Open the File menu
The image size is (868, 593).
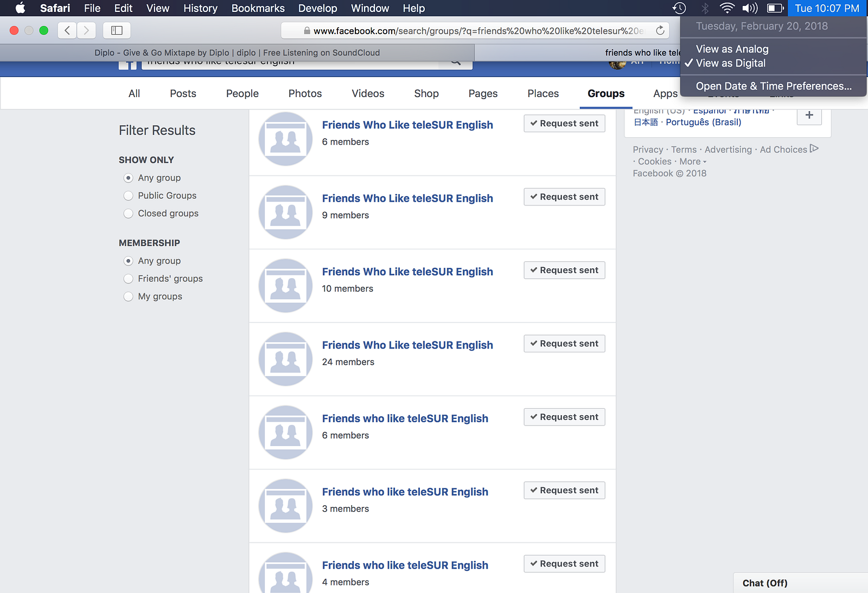point(92,8)
